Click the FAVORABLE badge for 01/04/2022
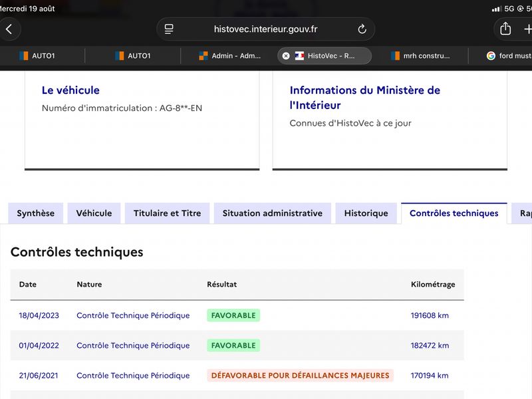Screen dimensions: 532x399 (233, 345)
